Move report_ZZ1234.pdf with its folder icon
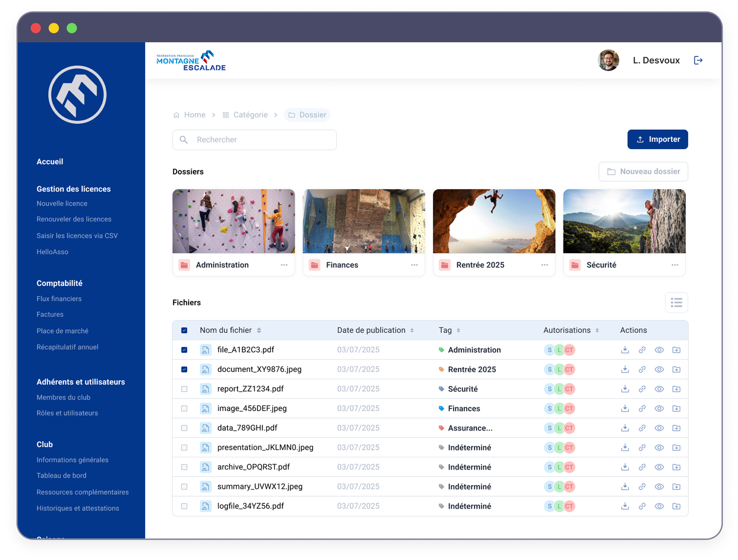 pos(676,389)
